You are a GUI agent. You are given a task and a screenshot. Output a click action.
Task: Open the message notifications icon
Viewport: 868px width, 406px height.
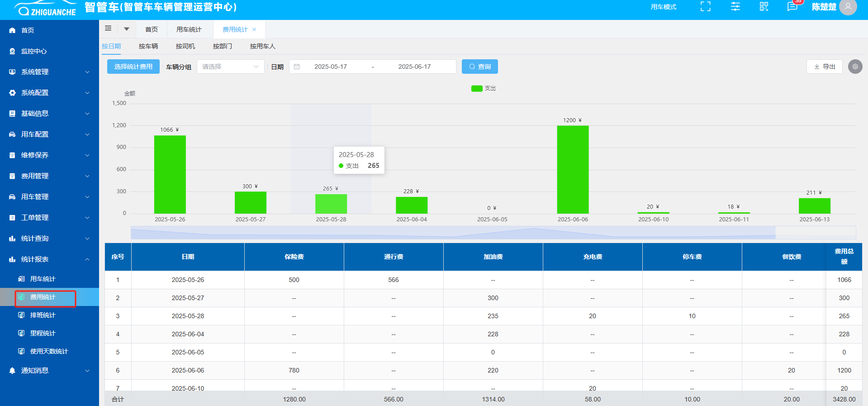(x=792, y=6)
